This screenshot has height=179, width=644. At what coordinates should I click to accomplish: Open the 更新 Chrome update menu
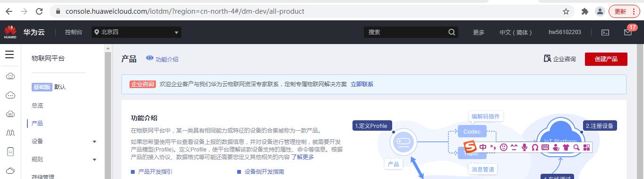point(624,11)
